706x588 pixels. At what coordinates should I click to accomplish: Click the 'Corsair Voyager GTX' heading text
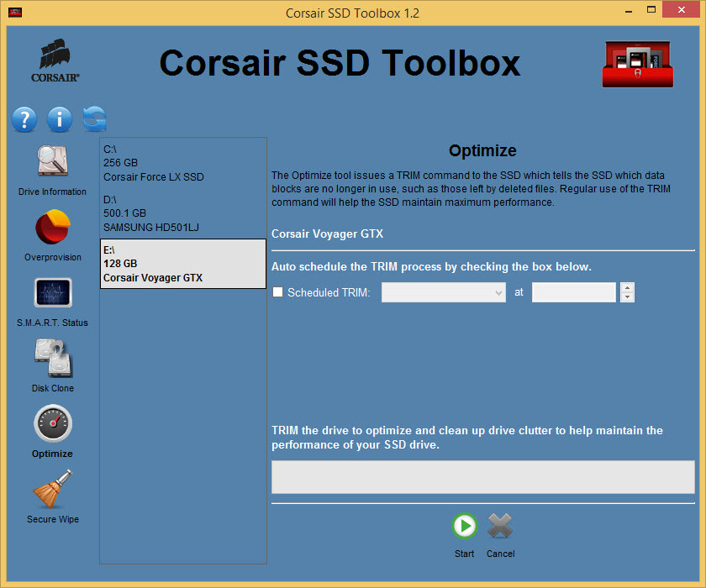click(x=327, y=234)
